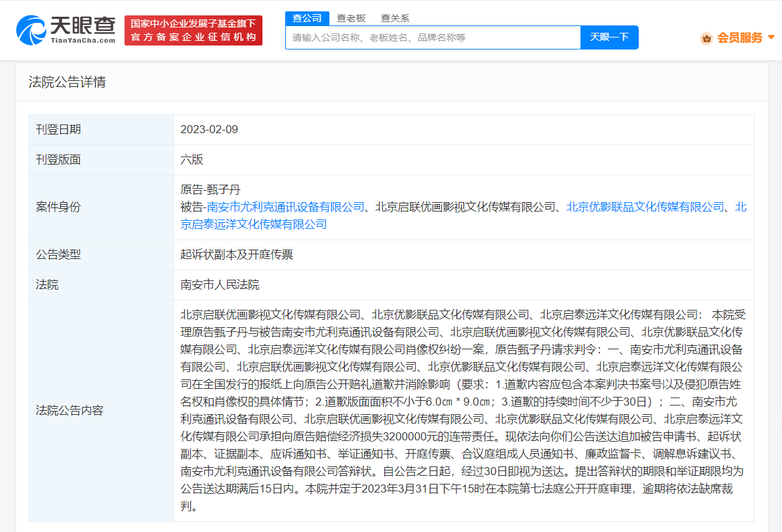
Task: Open the 会员服务 member services link
Action: coord(740,38)
